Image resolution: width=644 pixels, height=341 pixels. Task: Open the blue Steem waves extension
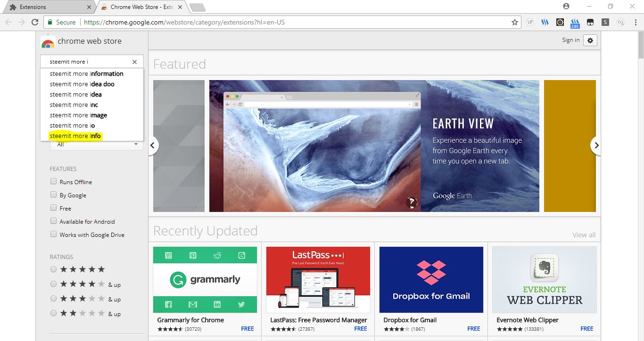pyautogui.click(x=545, y=22)
